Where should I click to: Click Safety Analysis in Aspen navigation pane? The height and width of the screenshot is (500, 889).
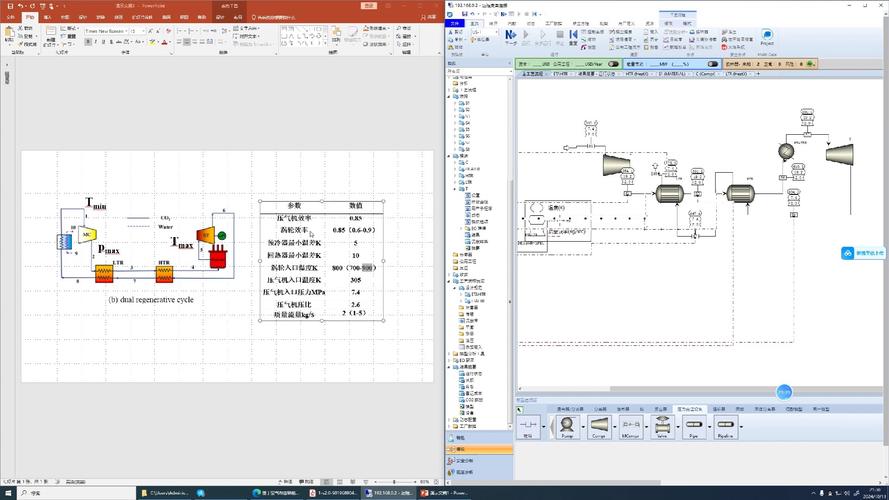480,461
